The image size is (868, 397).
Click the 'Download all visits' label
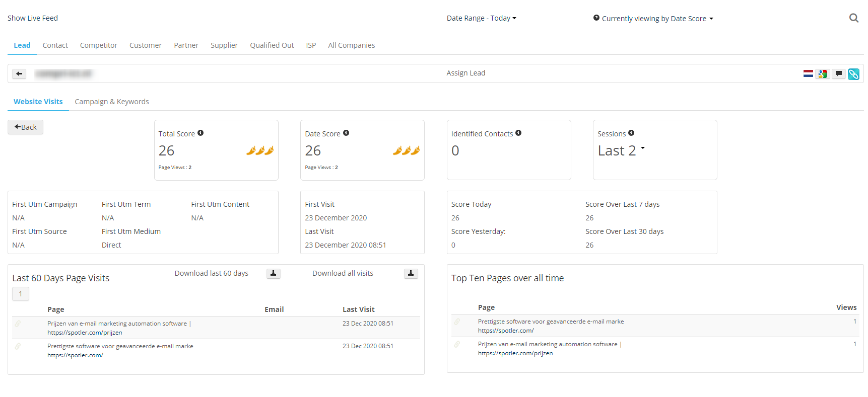point(343,273)
